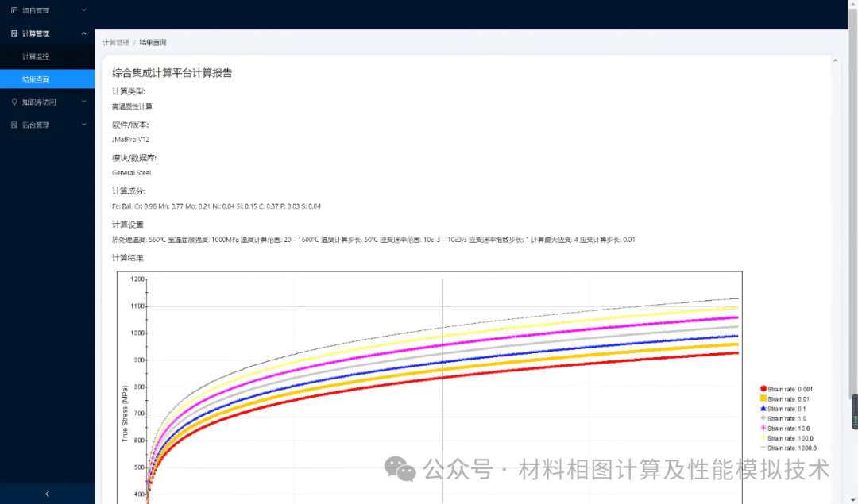Collapse the sidebar using the bottom-left arrow

point(47,494)
